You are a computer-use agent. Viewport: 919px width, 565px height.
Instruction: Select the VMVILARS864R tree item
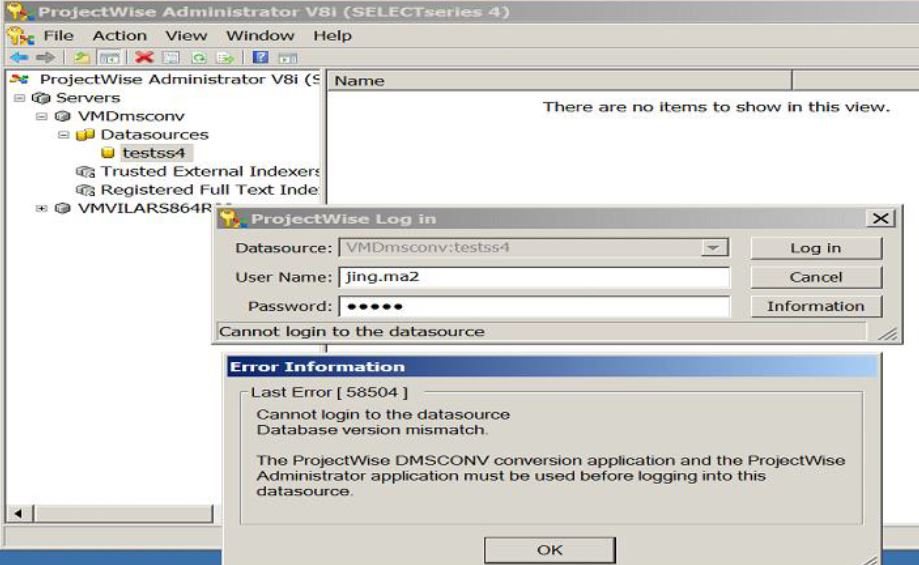click(x=145, y=208)
